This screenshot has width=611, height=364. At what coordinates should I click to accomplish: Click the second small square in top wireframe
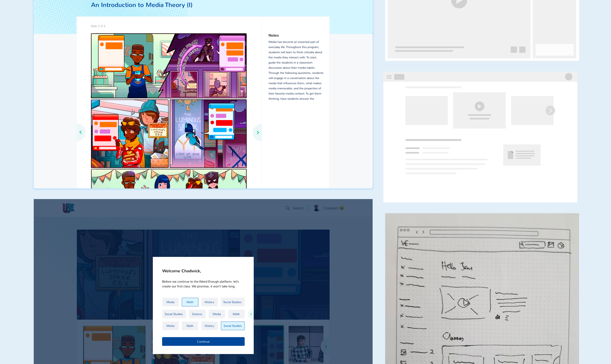522,49
